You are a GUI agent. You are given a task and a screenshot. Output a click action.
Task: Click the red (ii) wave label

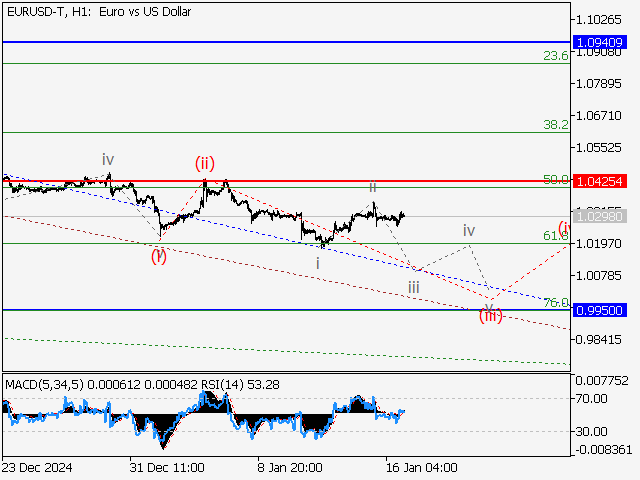tap(204, 163)
